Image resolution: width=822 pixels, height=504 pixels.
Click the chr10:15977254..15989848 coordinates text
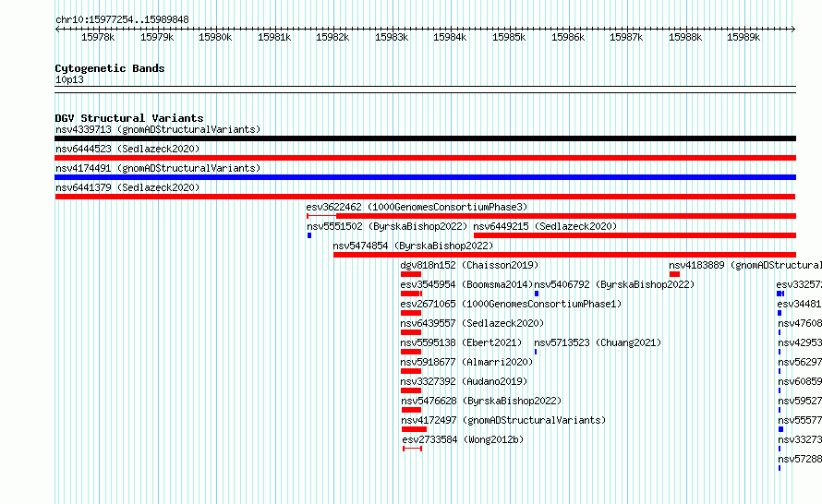[x=122, y=20]
